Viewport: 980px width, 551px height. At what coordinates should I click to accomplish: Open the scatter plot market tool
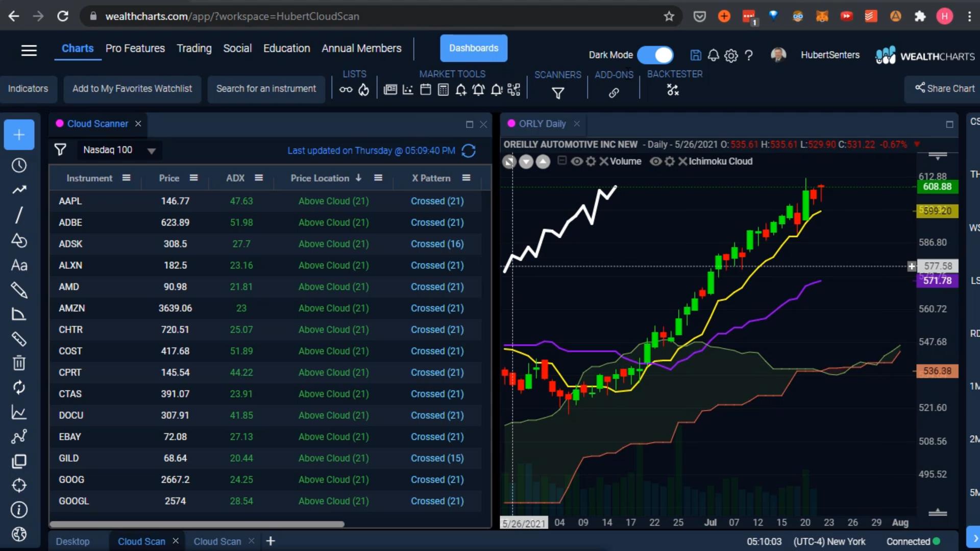408,90
